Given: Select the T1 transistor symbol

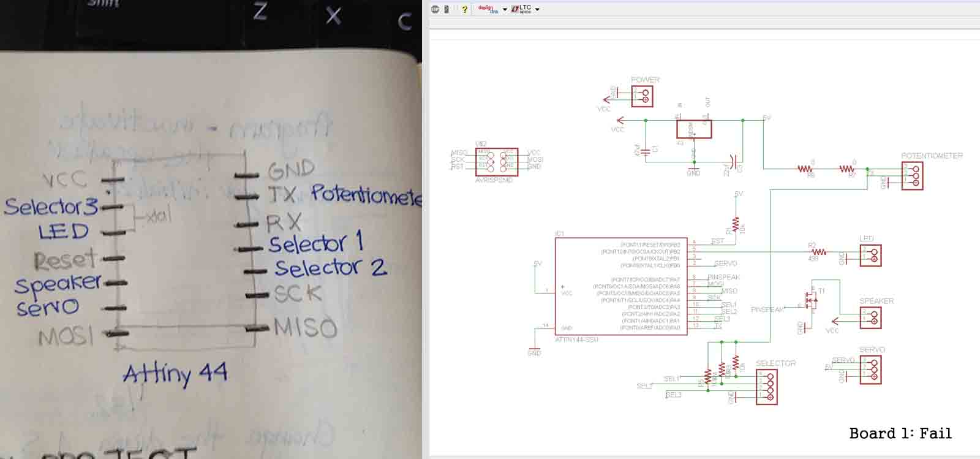Looking at the screenshot, I should point(812,301).
